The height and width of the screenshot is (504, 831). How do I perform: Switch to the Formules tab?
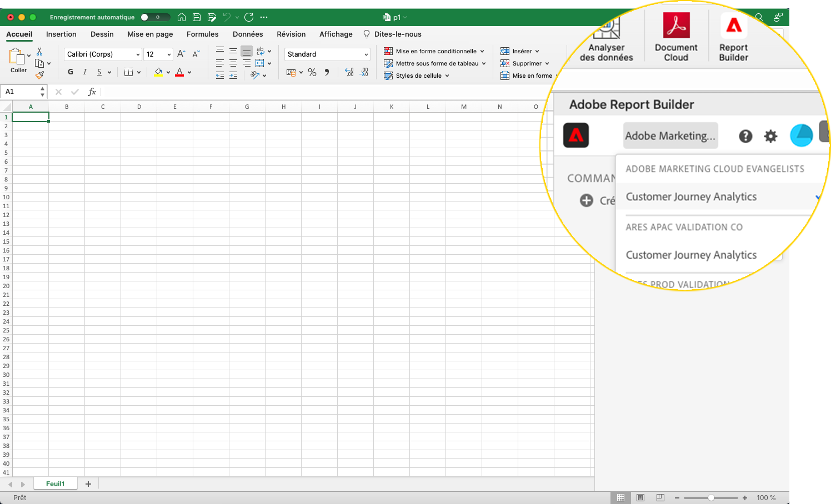coord(203,34)
